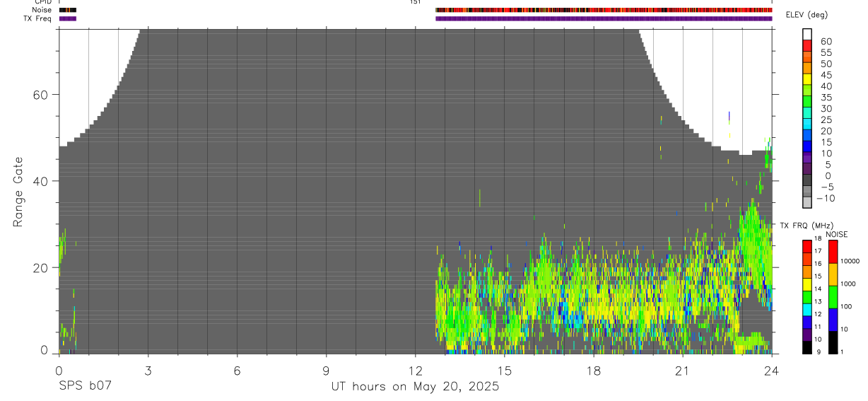The height and width of the screenshot is (401, 868).
Task: Click the '1000' label on NOISE colorbar
Action: pos(848,284)
